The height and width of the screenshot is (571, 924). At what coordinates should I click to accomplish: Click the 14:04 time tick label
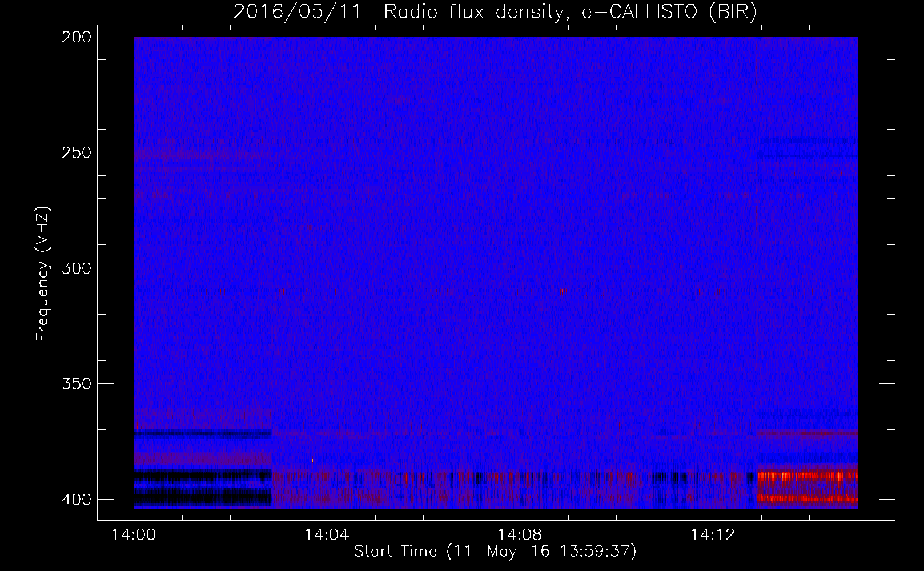[327, 535]
